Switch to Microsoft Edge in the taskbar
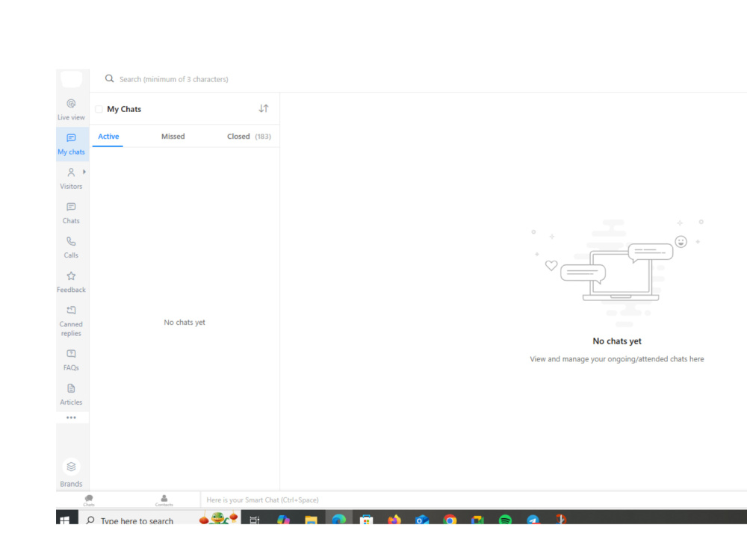Image resolution: width=747 pixels, height=560 pixels. (338, 519)
